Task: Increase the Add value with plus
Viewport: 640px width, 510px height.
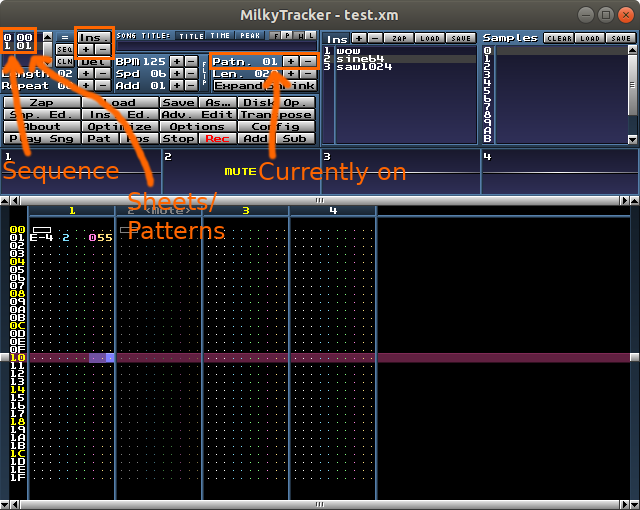Action: pos(176,86)
